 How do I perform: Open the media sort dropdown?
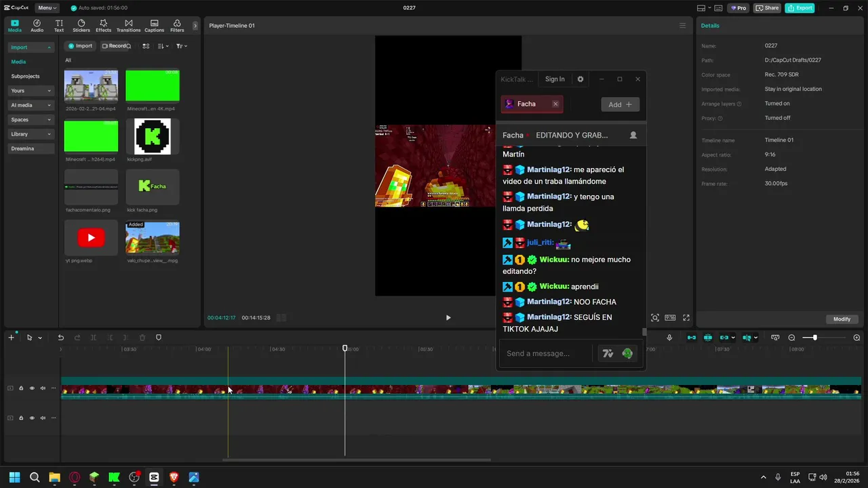(163, 46)
